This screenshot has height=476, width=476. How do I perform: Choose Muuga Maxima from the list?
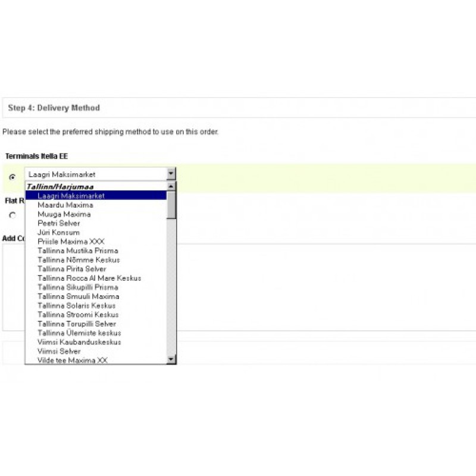click(x=96, y=214)
